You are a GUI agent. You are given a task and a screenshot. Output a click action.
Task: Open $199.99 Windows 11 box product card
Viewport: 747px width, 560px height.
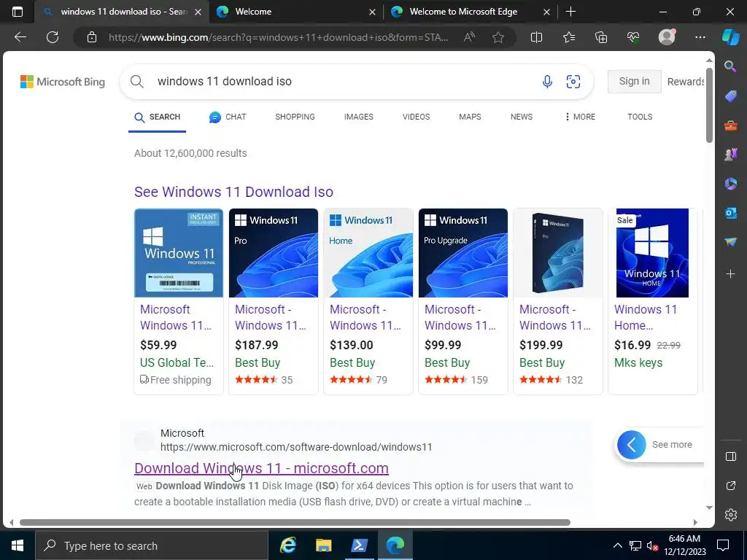pos(558,301)
